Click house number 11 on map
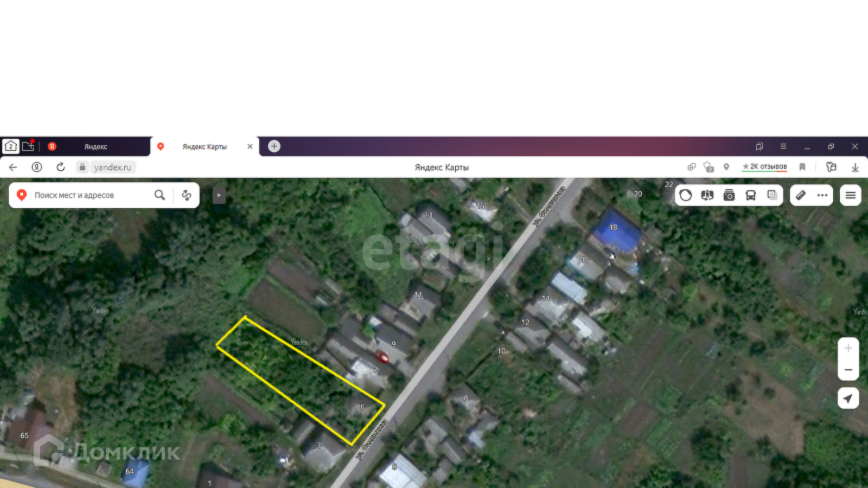 tap(418, 295)
